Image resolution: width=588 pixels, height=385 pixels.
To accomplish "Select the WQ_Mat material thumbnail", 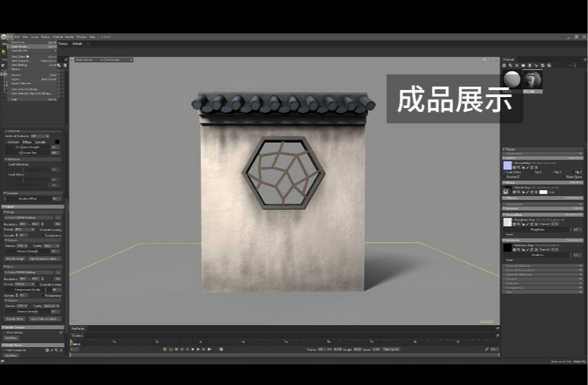I will pos(533,79).
